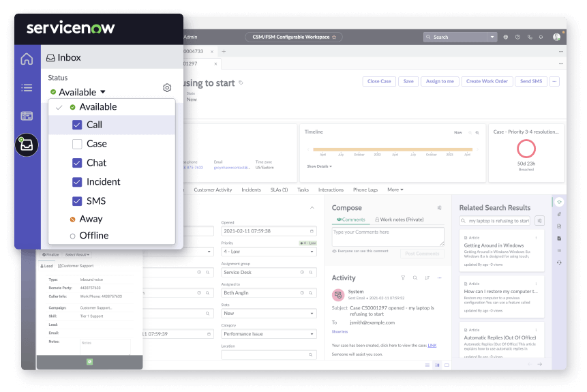Open the inbox status settings gear
Image resolution: width=587 pixels, height=392 pixels.
pos(167,88)
